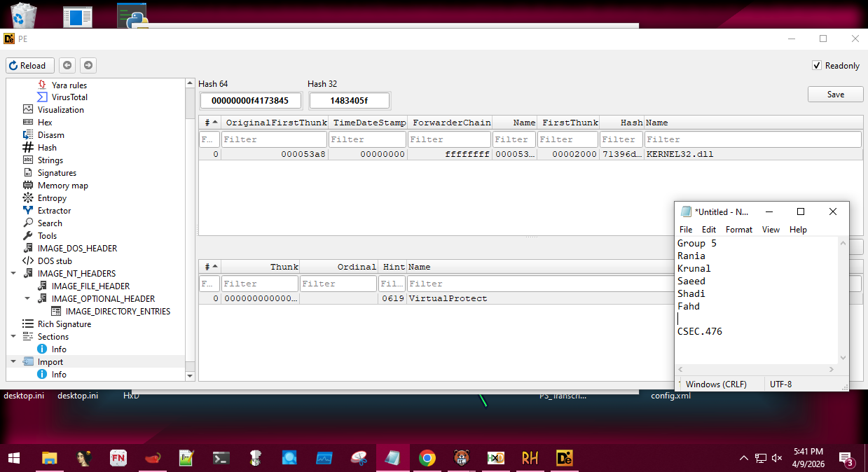This screenshot has height=472, width=868.
Task: Open Info under Sections
Action: coord(59,349)
